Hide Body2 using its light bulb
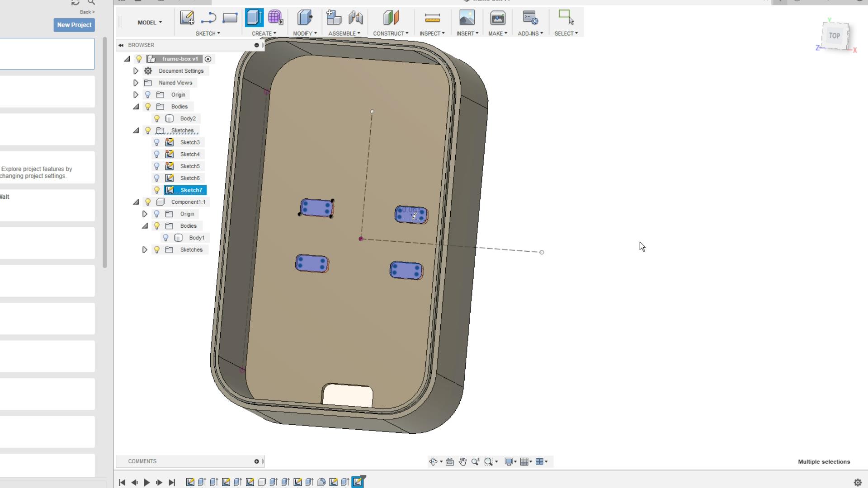 tap(157, 119)
